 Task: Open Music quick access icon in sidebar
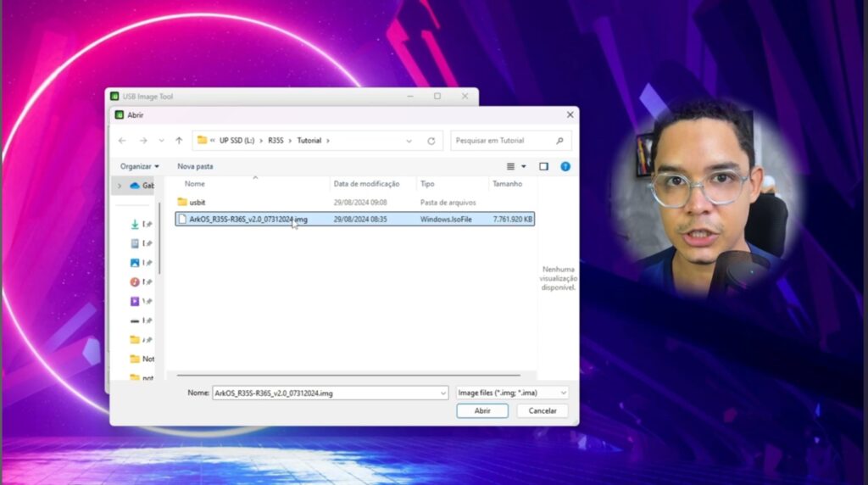click(135, 282)
